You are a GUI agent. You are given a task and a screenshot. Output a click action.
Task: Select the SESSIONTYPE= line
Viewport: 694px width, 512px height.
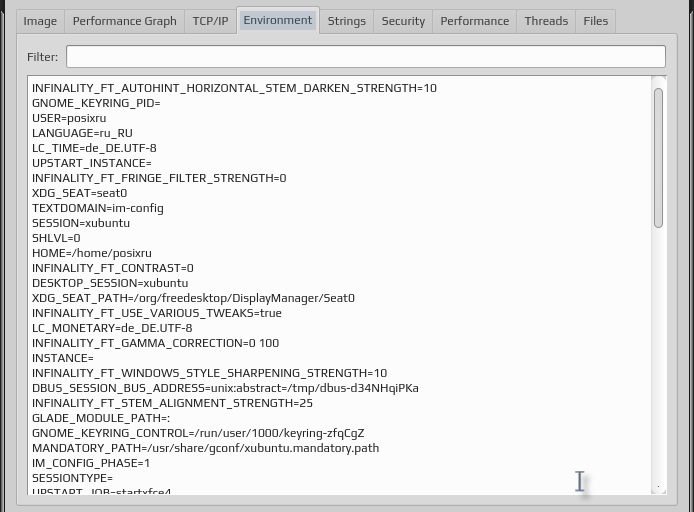[x=73, y=478]
